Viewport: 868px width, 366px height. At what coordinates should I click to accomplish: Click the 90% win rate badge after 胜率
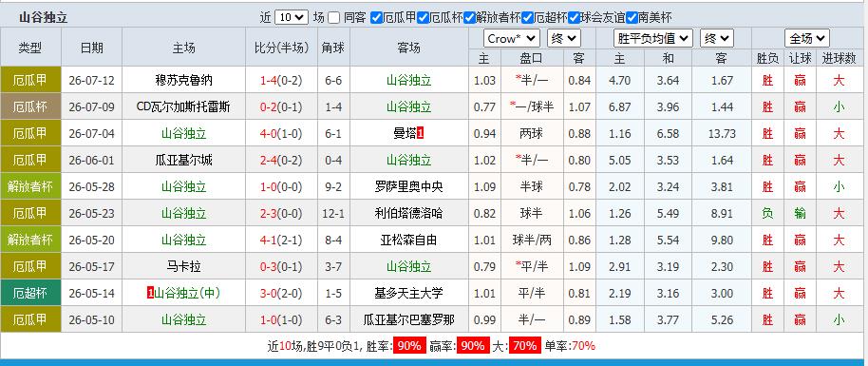(409, 346)
